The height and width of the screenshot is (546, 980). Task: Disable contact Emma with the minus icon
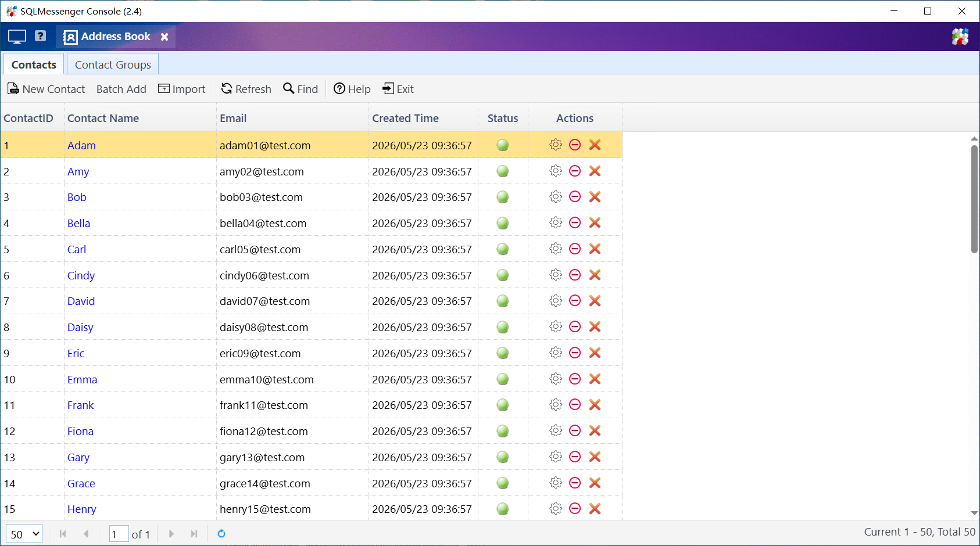pos(575,379)
